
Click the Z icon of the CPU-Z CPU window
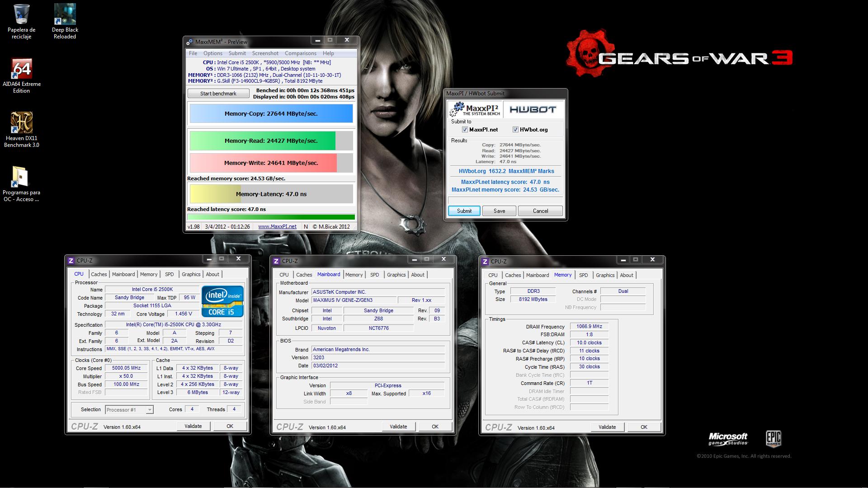pos(71,261)
